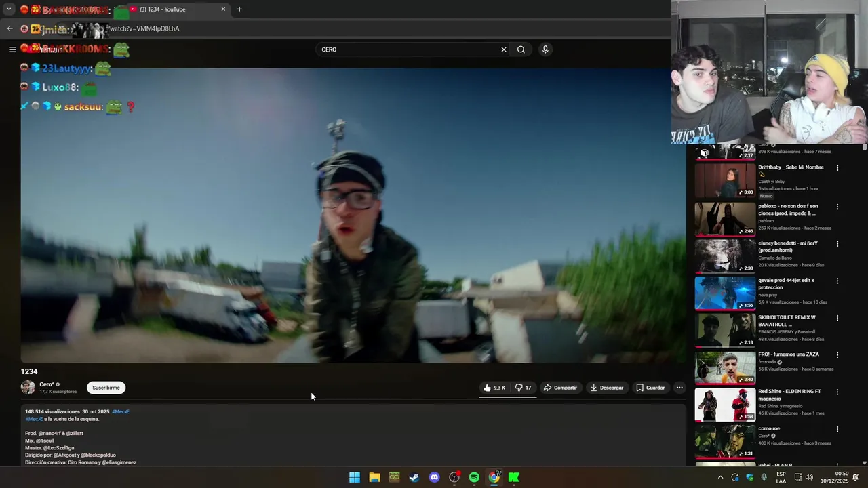Open options menu for eluney benedetti video
The image size is (868, 488).
coord(837,244)
